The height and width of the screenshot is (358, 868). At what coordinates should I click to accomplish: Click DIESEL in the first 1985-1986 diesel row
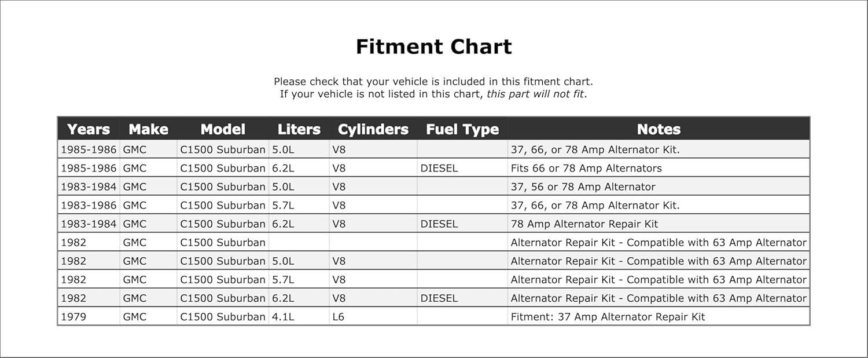click(x=439, y=168)
